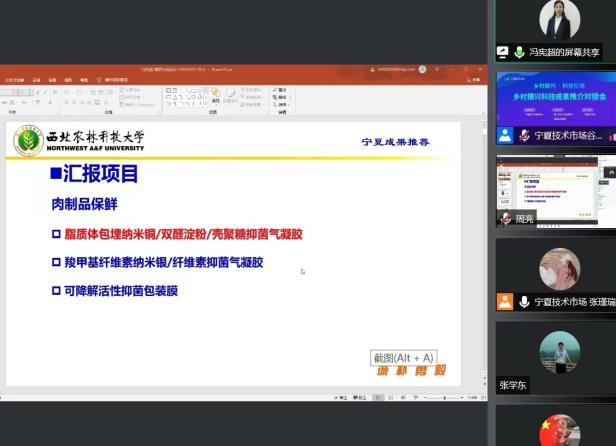Open the Quick Styles gallery
616x446 pixels.
pos(230,95)
